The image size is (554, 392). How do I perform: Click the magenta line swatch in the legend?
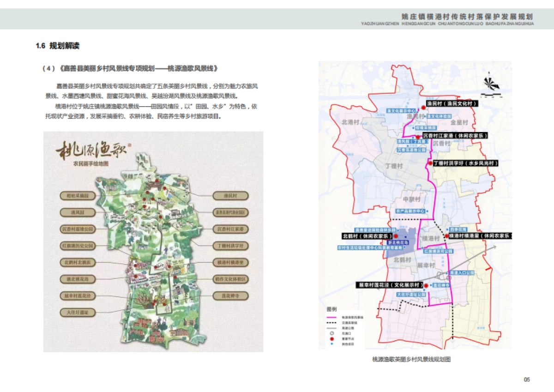331,318
